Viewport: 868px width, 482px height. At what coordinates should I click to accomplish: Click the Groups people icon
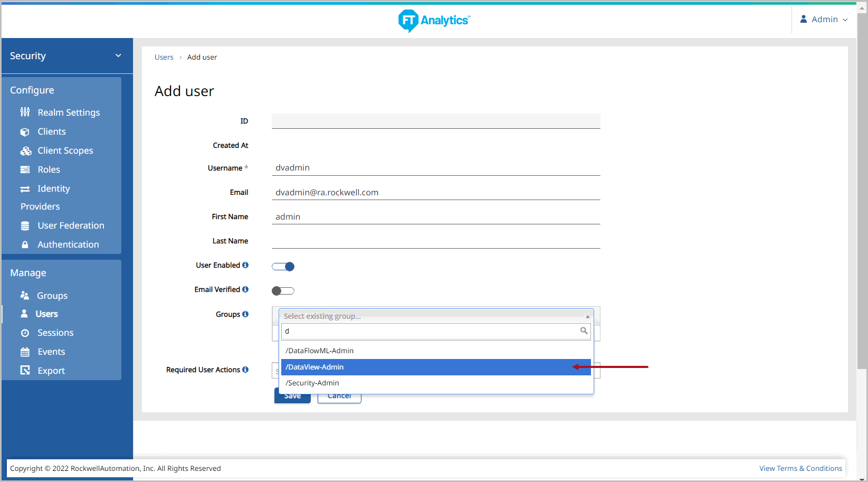[25, 295]
